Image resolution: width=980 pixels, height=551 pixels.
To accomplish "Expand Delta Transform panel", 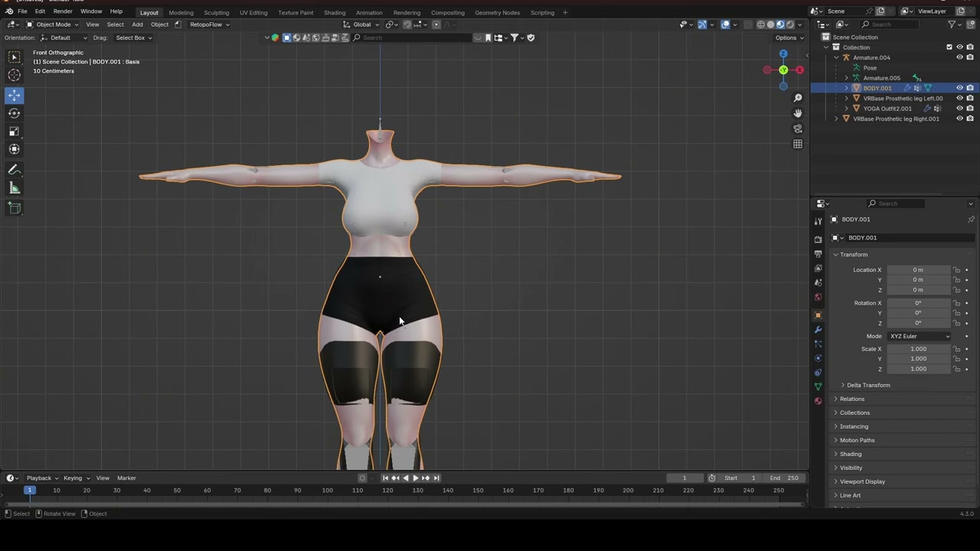I will coord(868,385).
